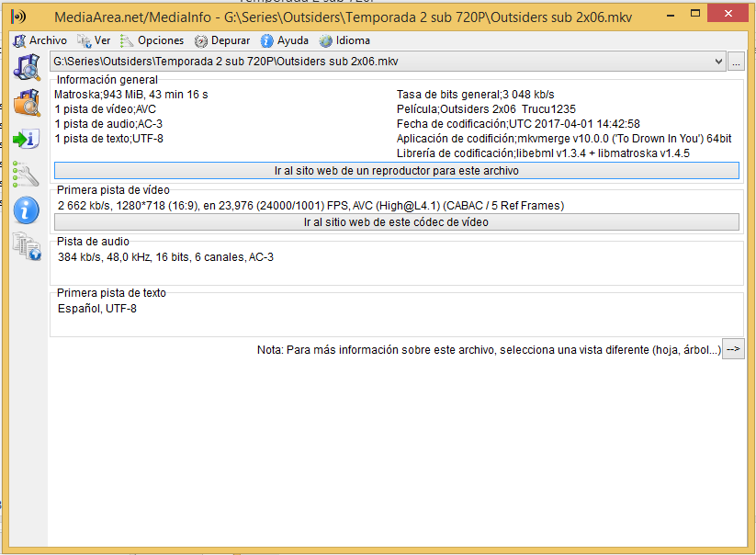The image size is (756, 555).
Task: Click 'Ir al sitio web de este códec de vídeo'
Action: [x=396, y=222]
